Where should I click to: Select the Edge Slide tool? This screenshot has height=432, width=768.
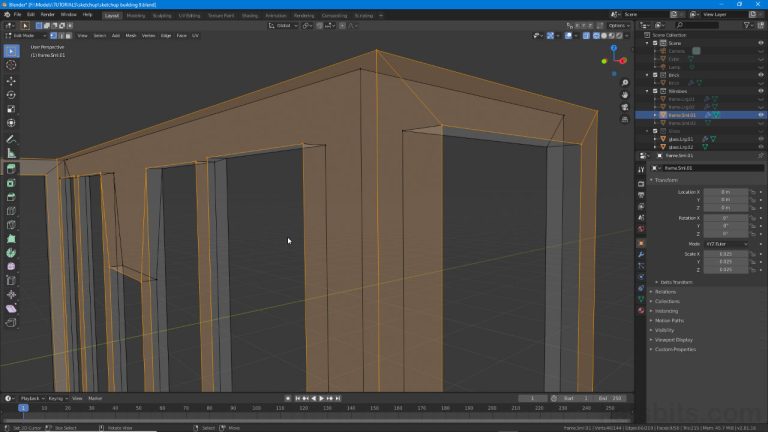[11, 281]
